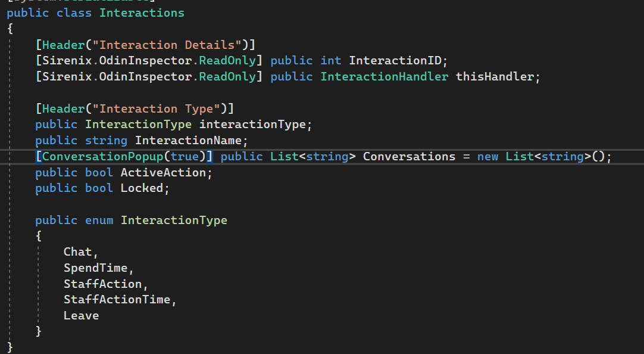Click the ActiveAction field name
The height and width of the screenshot is (354, 644).
coord(163,173)
